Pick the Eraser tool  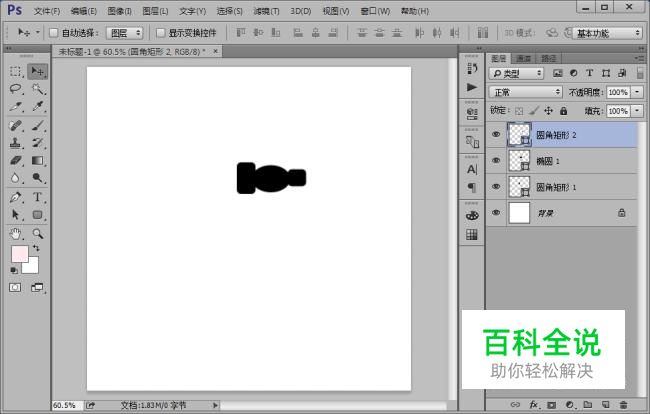[x=16, y=160]
